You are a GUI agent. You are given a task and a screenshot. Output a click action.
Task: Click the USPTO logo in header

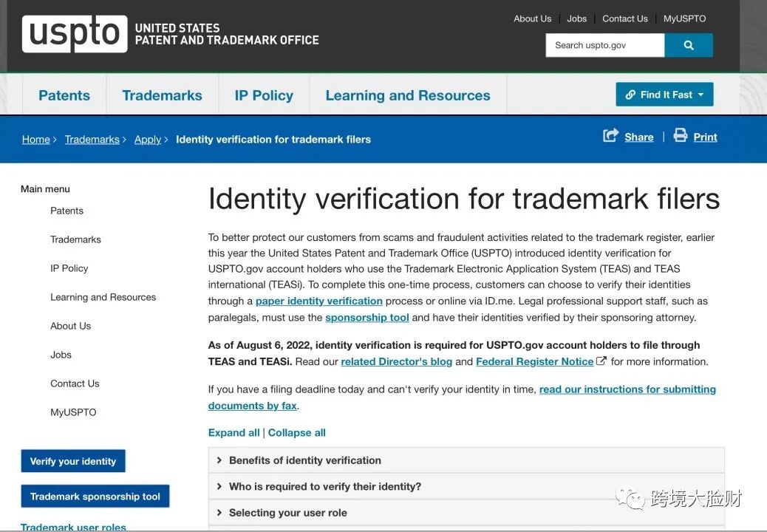(x=75, y=33)
